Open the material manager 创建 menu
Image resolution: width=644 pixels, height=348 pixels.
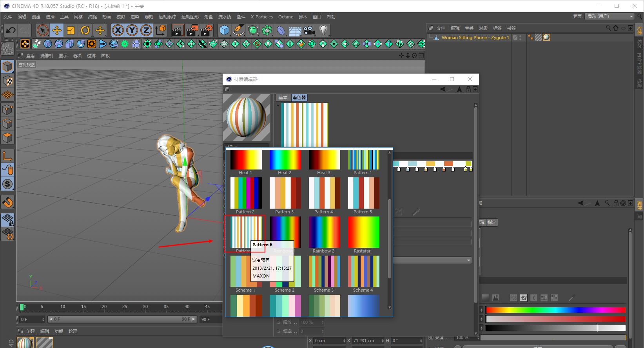tap(31, 331)
